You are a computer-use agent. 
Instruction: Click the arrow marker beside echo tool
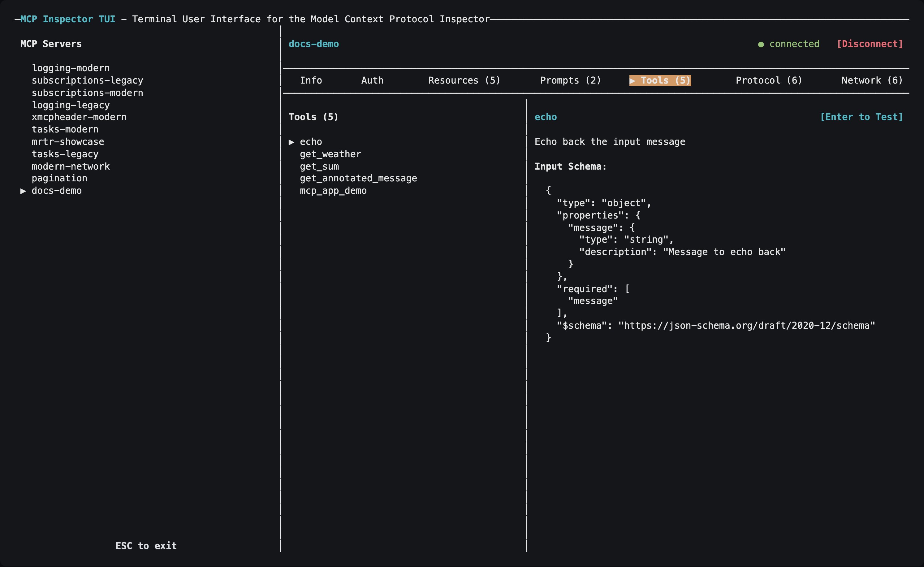tap(291, 142)
